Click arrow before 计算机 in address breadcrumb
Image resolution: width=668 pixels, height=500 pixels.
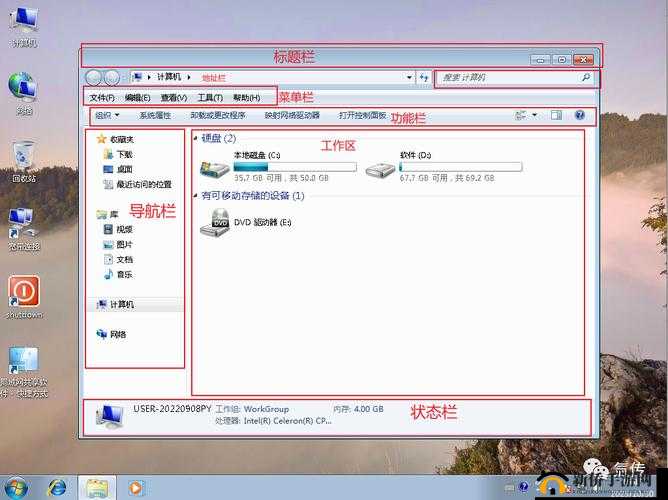pyautogui.click(x=149, y=77)
